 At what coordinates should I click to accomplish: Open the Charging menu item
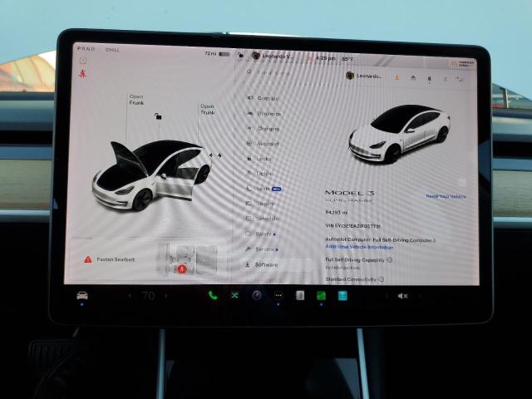(x=264, y=129)
